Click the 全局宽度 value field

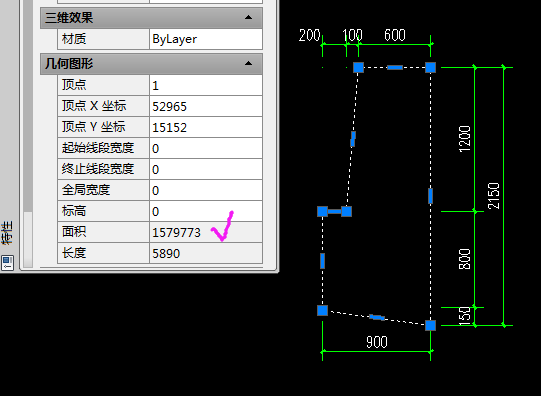click(206, 190)
